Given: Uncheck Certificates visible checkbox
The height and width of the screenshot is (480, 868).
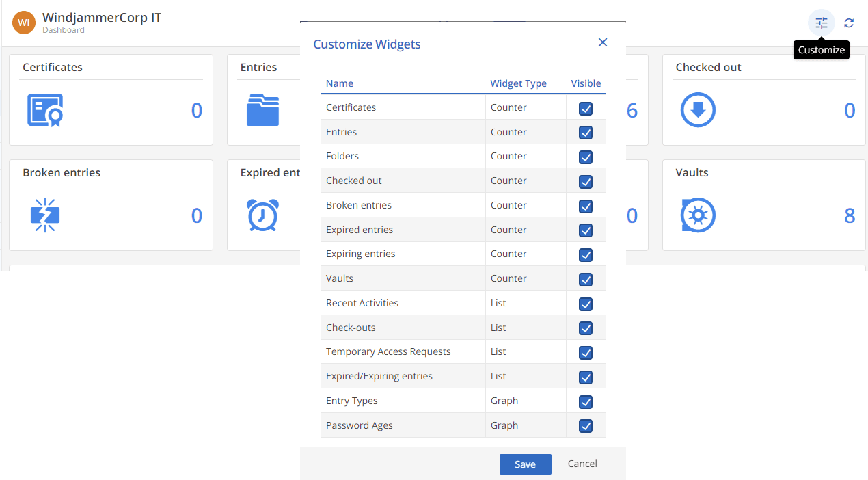Looking at the screenshot, I should point(586,108).
